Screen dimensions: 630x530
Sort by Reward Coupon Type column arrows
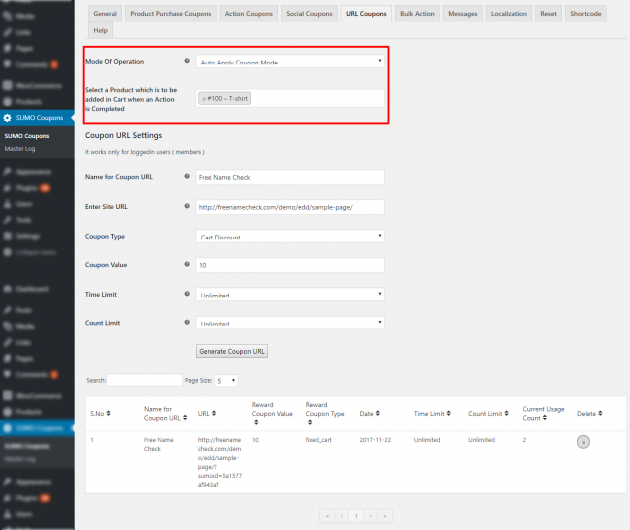[310, 422]
